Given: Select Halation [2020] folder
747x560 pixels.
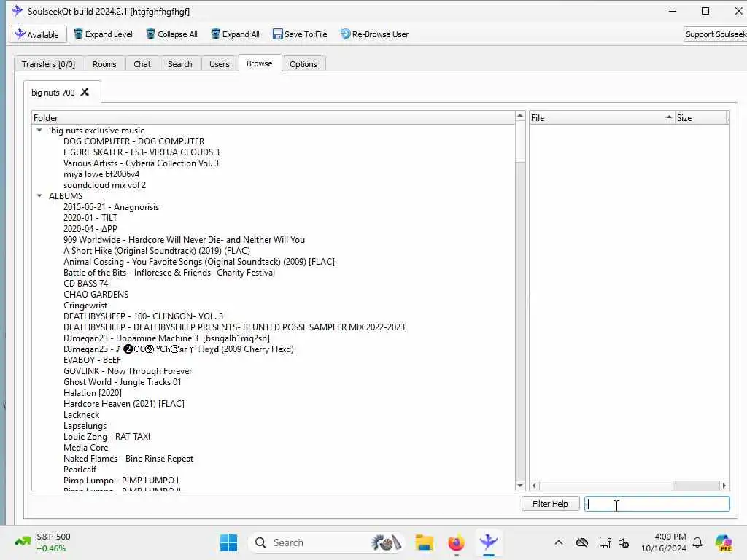Looking at the screenshot, I should pos(93,393).
